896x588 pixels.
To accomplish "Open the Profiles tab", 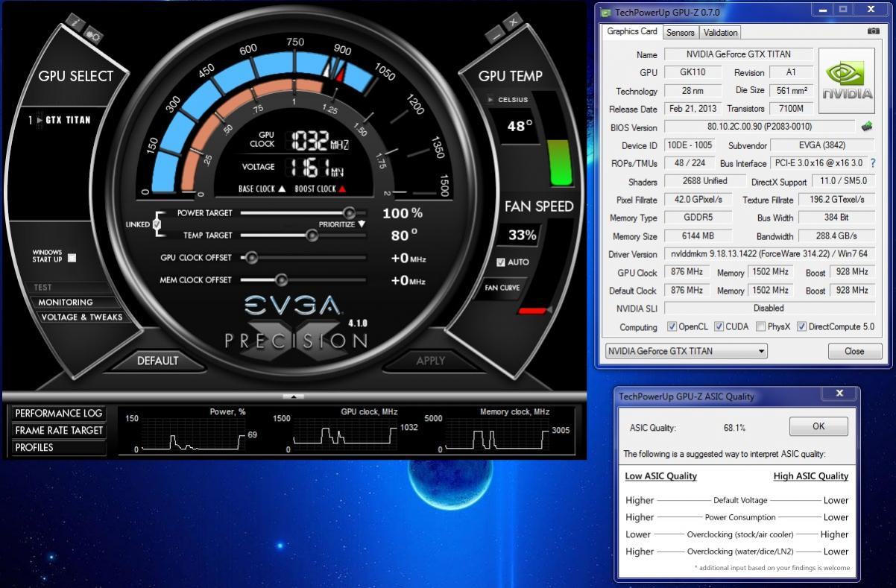I will pos(58,448).
